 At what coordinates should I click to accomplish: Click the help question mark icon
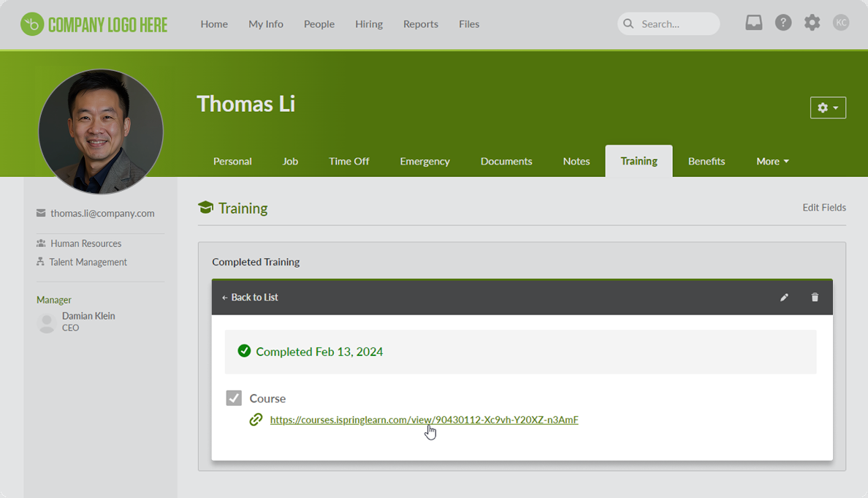[x=783, y=22]
